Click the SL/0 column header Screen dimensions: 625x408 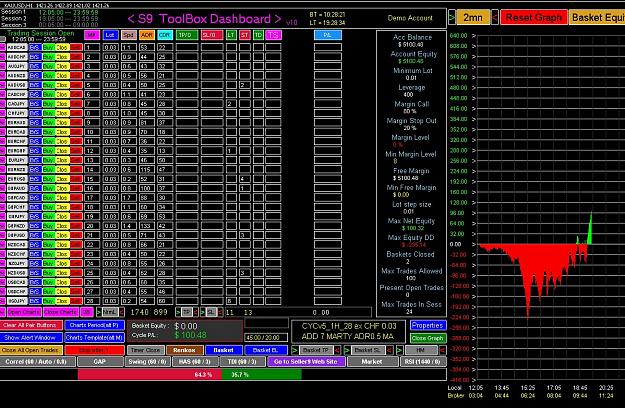click(212, 35)
